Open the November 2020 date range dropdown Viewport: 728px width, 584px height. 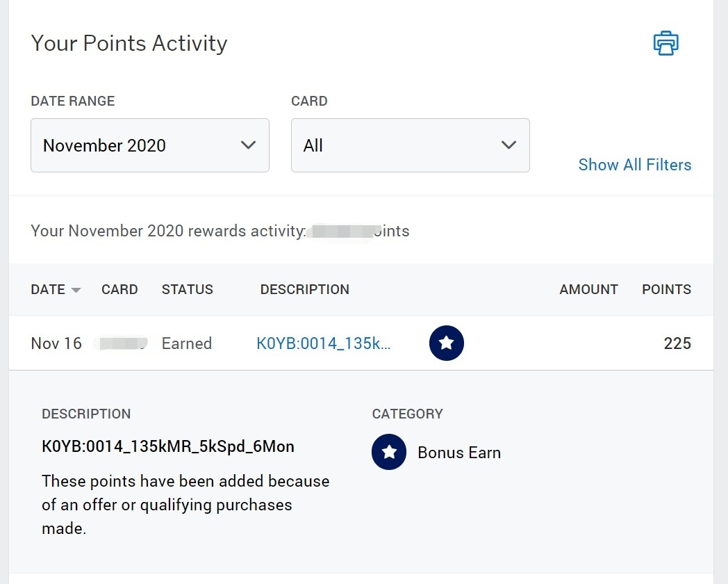(149, 145)
